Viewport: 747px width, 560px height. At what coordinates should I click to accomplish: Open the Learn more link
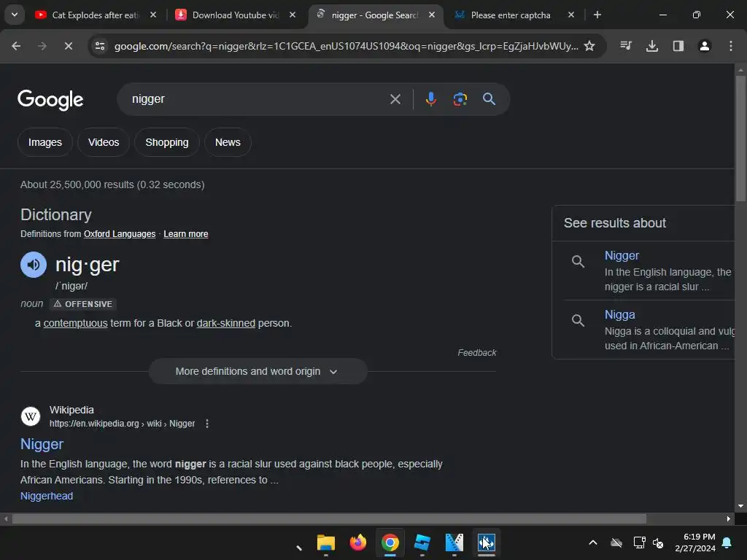tap(186, 234)
